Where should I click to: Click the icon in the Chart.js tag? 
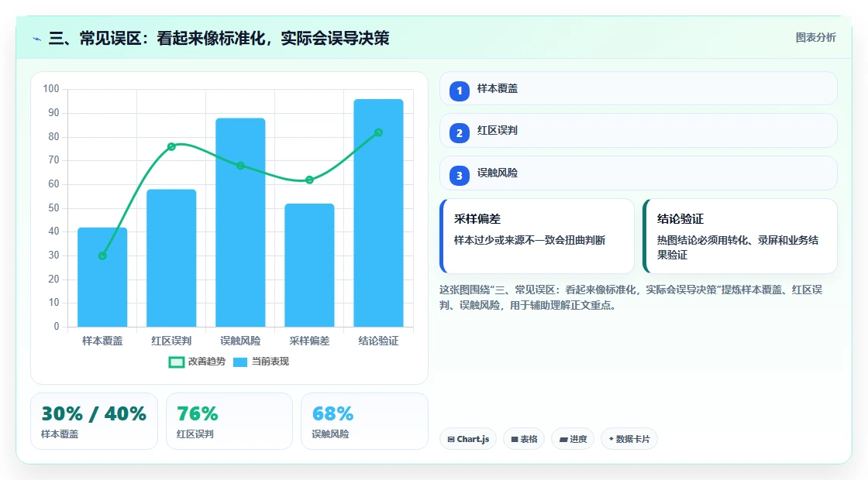[x=451, y=439]
